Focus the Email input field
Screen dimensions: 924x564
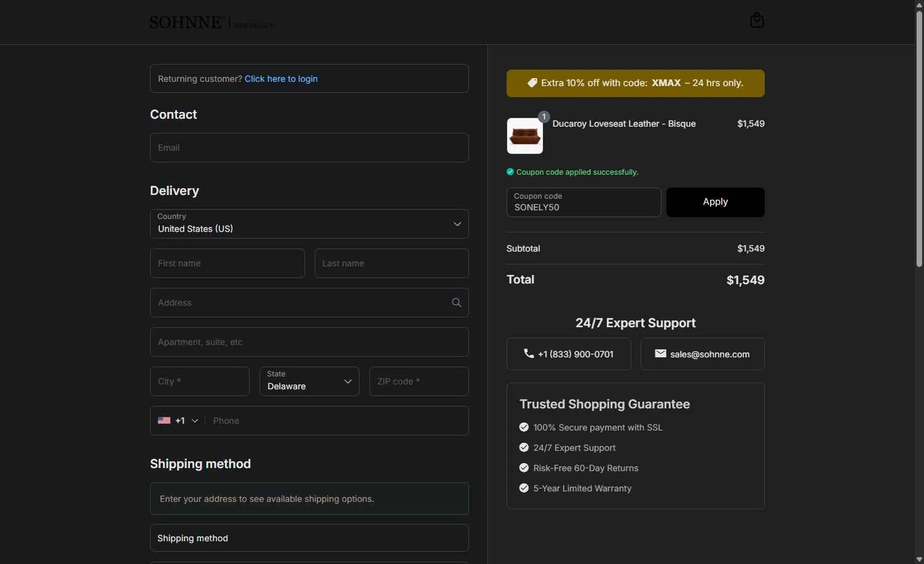click(x=309, y=148)
